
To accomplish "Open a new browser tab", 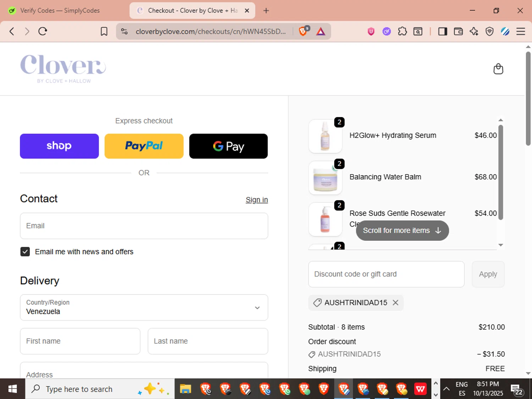I will click(266, 11).
